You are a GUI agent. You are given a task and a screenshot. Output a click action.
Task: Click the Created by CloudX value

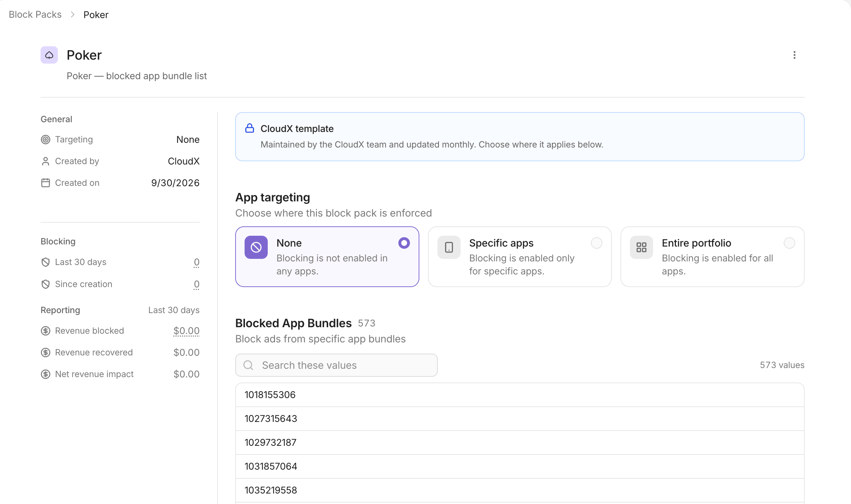pos(184,161)
